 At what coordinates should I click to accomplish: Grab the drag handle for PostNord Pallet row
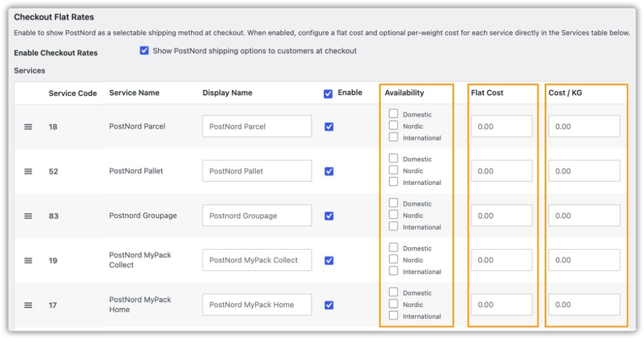point(28,171)
